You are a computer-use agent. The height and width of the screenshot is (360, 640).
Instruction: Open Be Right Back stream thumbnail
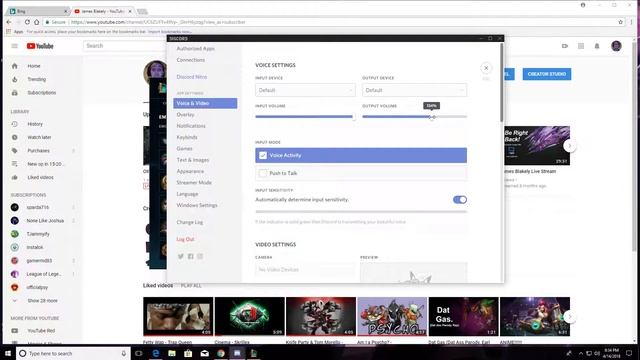[x=536, y=146]
